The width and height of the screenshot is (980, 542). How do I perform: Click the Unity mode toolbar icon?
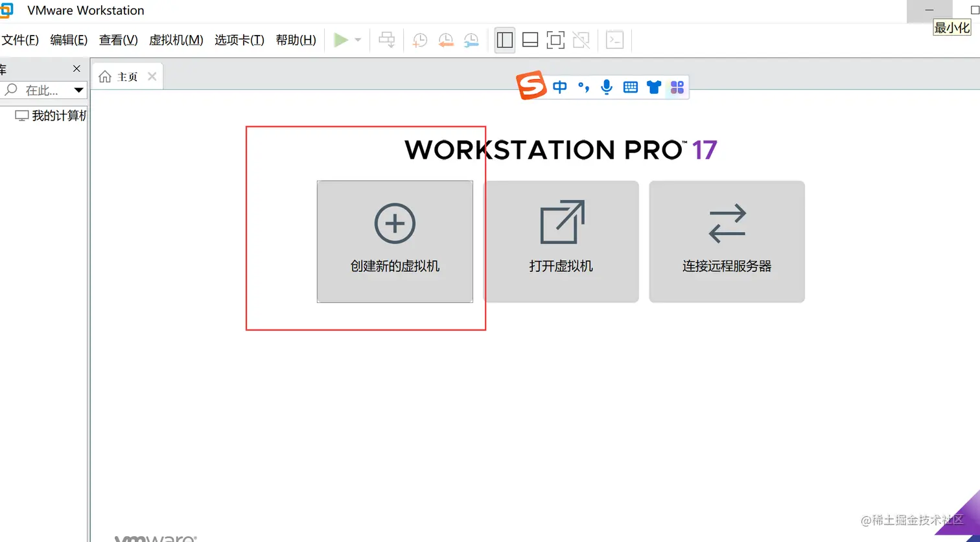click(581, 40)
